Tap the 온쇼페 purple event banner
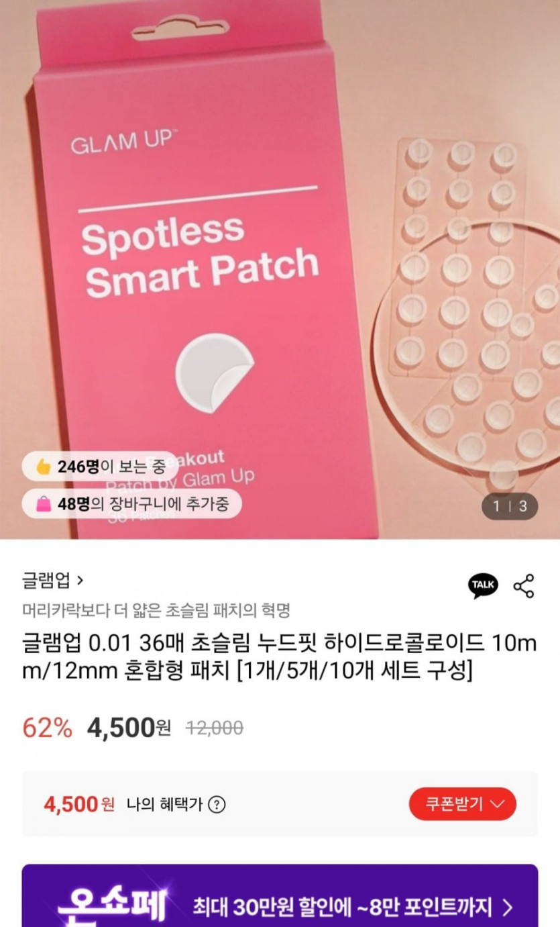This screenshot has width=560, height=927. 280,895
